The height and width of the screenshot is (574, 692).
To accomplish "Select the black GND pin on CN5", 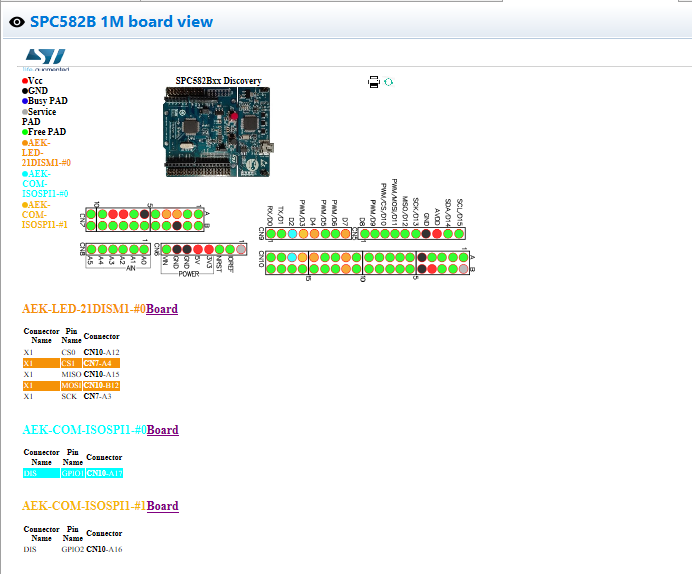I will 426,233.
